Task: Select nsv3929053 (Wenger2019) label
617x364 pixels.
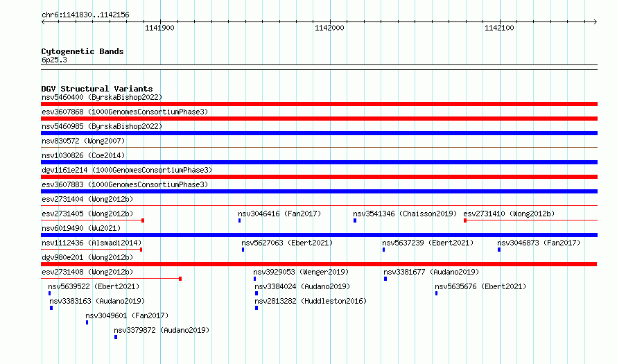Action: tap(301, 272)
